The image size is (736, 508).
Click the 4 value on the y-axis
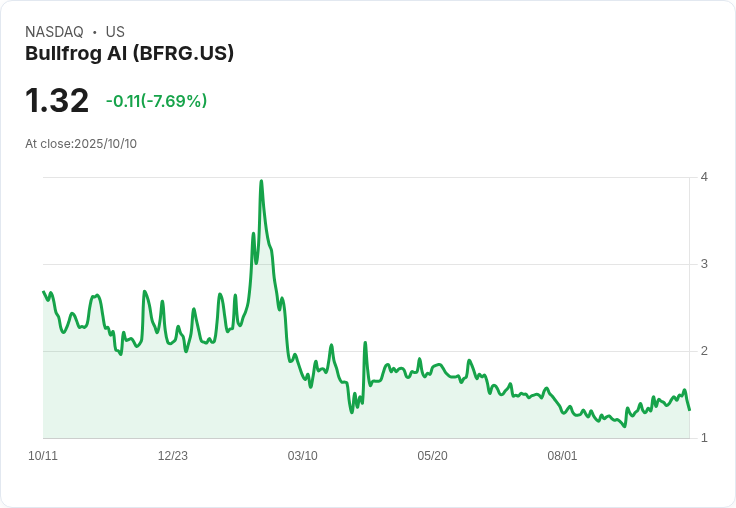click(x=704, y=177)
